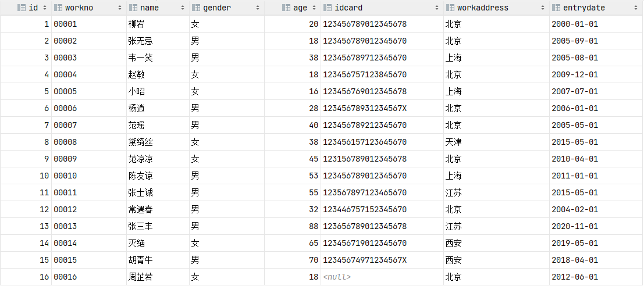Click idcard cell 1234567497123456​7X
This screenshot has height=286, width=644.
365,260
